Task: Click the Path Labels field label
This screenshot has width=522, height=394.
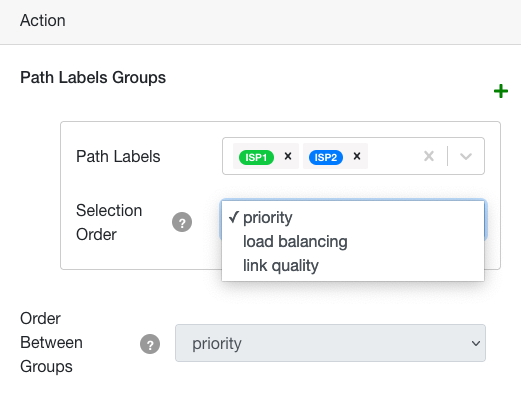Action: [x=118, y=156]
